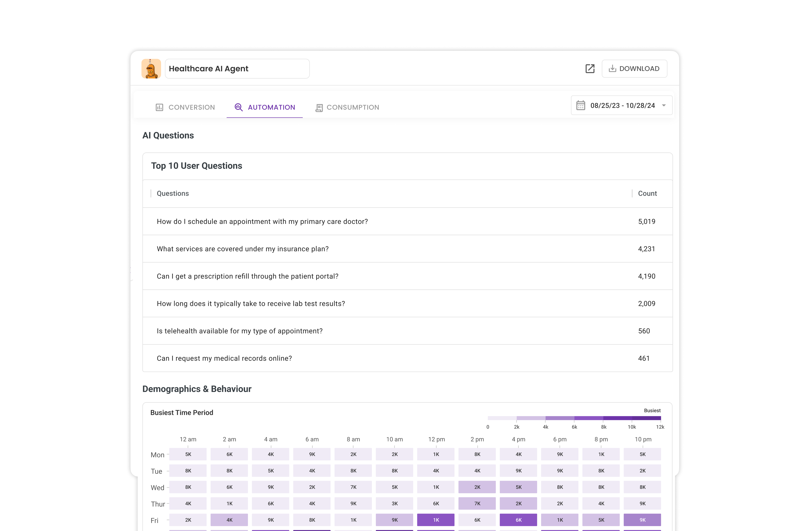
Task: Click the robot agent avatar icon
Action: tap(151, 68)
